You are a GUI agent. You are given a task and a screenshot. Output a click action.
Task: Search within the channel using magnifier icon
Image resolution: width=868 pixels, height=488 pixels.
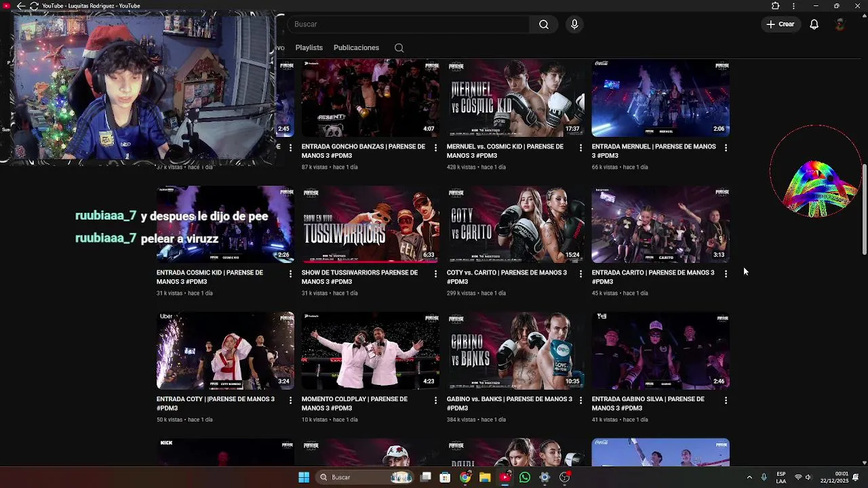tap(399, 47)
